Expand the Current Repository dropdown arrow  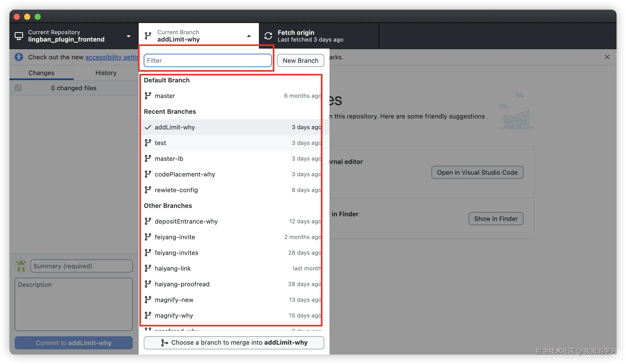coord(129,36)
